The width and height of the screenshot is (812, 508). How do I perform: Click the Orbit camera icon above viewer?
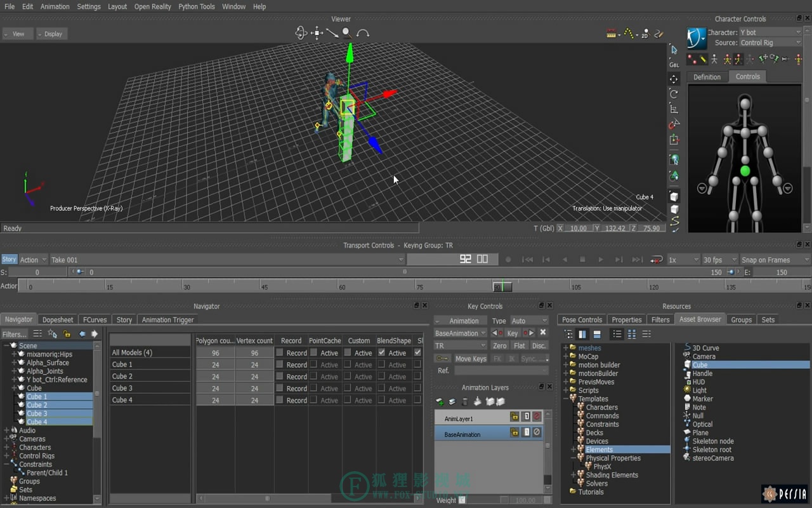pos(301,33)
